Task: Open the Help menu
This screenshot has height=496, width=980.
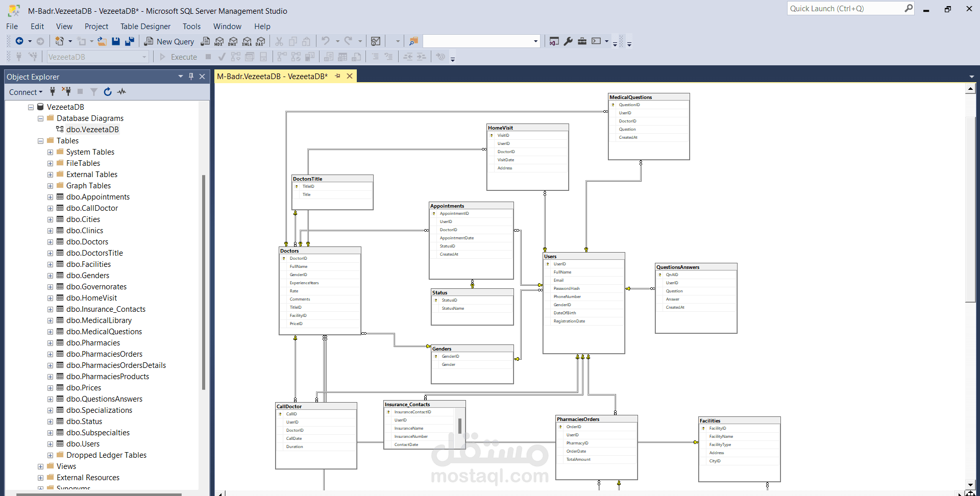Action: click(262, 27)
